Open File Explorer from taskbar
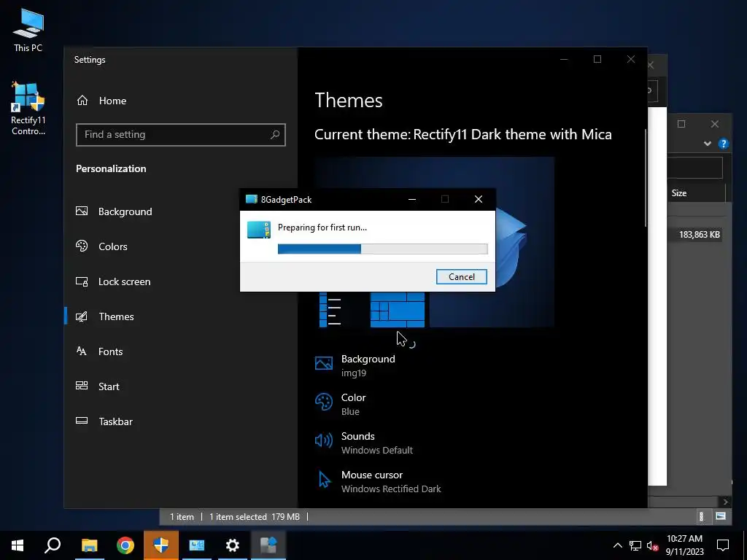 [89, 545]
